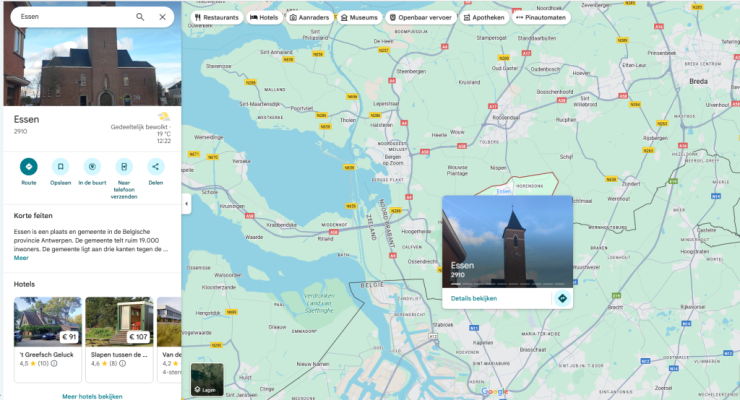
Task: Click € 91 price tag on hotel
Action: pos(69,337)
